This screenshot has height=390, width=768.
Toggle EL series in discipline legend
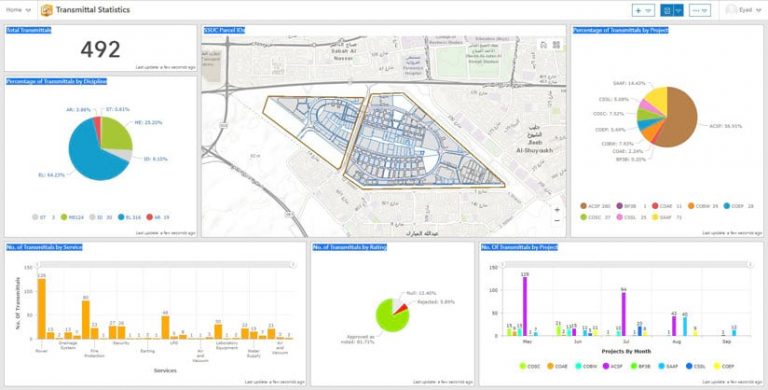click(130, 217)
